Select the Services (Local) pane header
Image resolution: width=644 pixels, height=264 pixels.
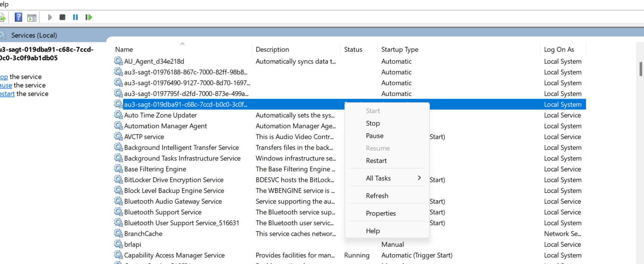34,35
